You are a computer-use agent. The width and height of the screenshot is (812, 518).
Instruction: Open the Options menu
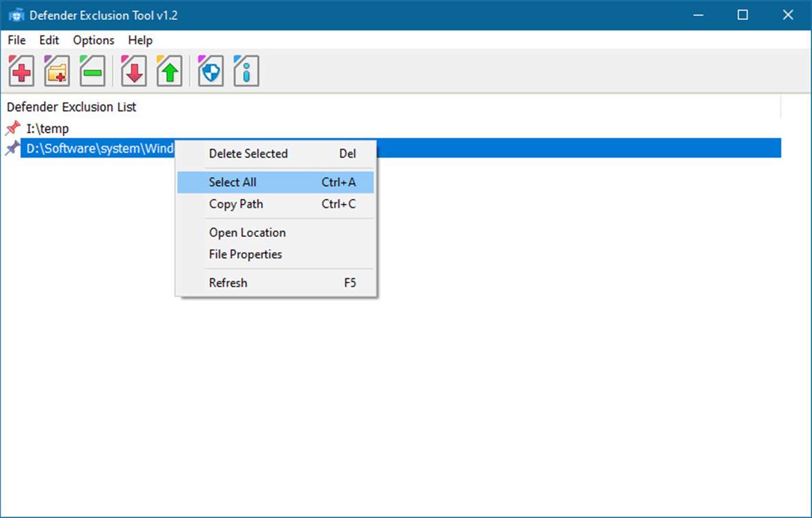coord(94,40)
